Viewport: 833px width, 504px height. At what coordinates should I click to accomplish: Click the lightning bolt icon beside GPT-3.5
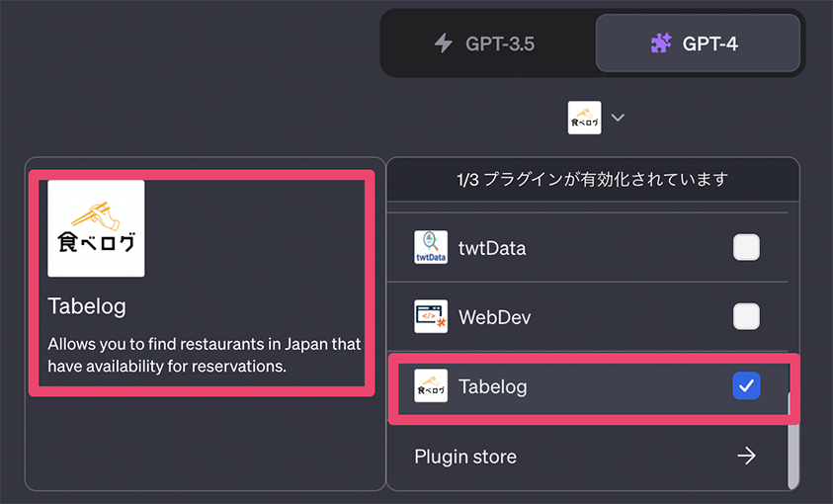443,43
